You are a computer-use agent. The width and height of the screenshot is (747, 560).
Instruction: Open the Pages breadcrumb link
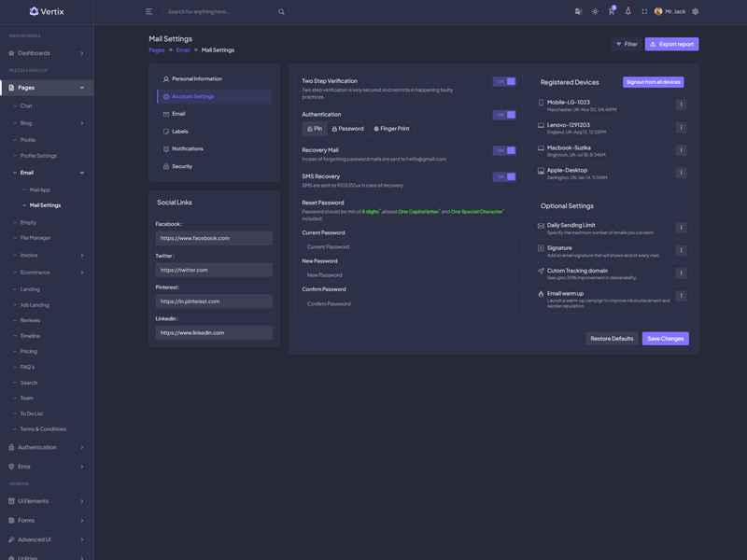(x=156, y=50)
